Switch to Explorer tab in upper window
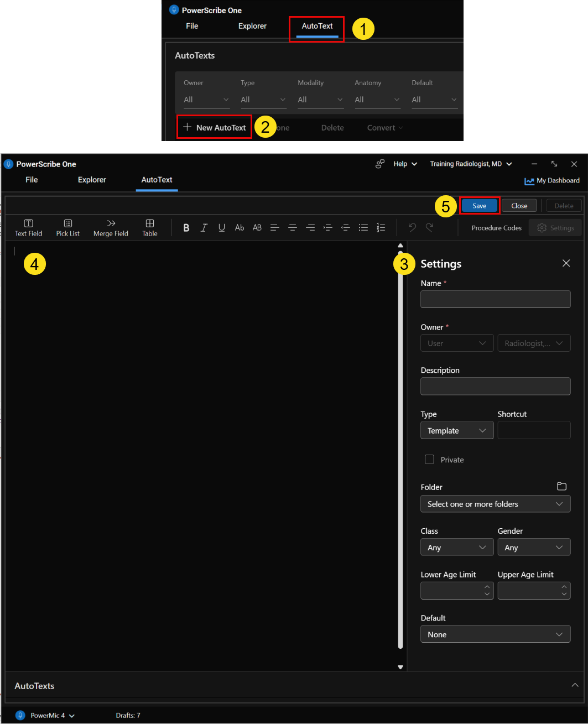The height and width of the screenshot is (724, 588). pos(252,26)
